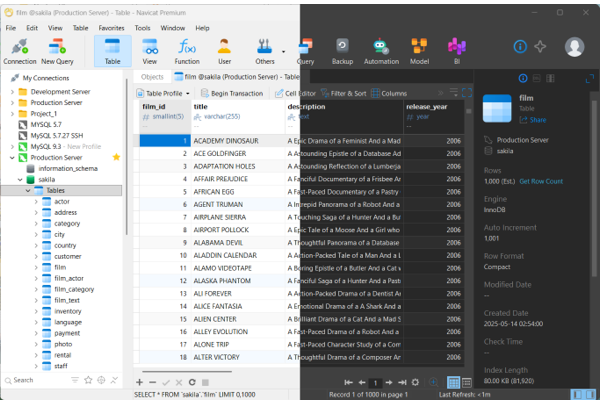Switch to the Objects tab
The height and width of the screenshot is (400, 600).
click(152, 77)
